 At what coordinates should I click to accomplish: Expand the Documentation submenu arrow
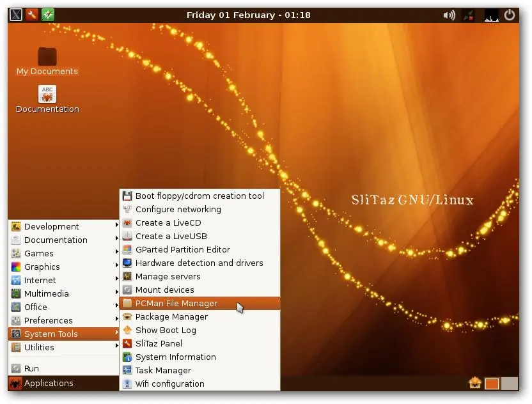pos(116,238)
